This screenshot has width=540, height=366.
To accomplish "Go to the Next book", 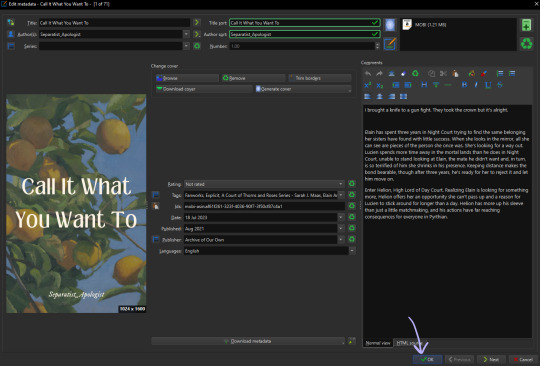I will [x=491, y=359].
